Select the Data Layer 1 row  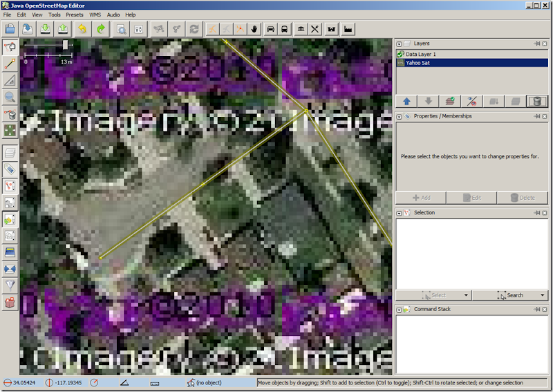(472, 54)
